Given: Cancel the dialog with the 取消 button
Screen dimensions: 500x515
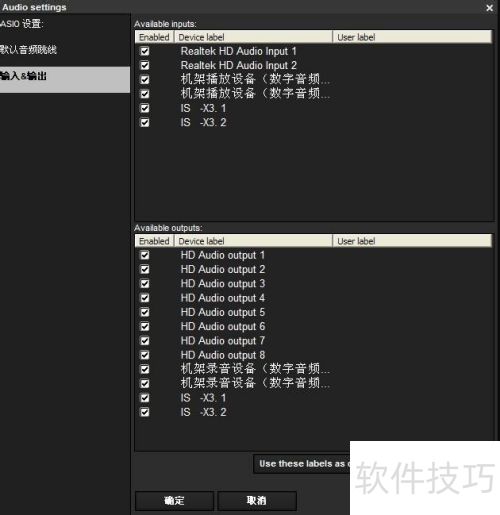Looking at the screenshot, I should tap(257, 500).
